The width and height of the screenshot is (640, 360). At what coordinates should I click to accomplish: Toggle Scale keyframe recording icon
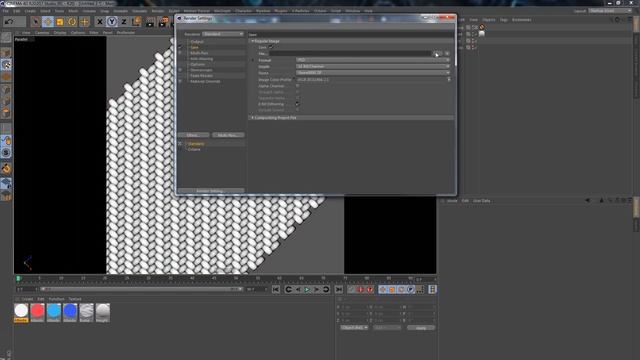[392, 289]
